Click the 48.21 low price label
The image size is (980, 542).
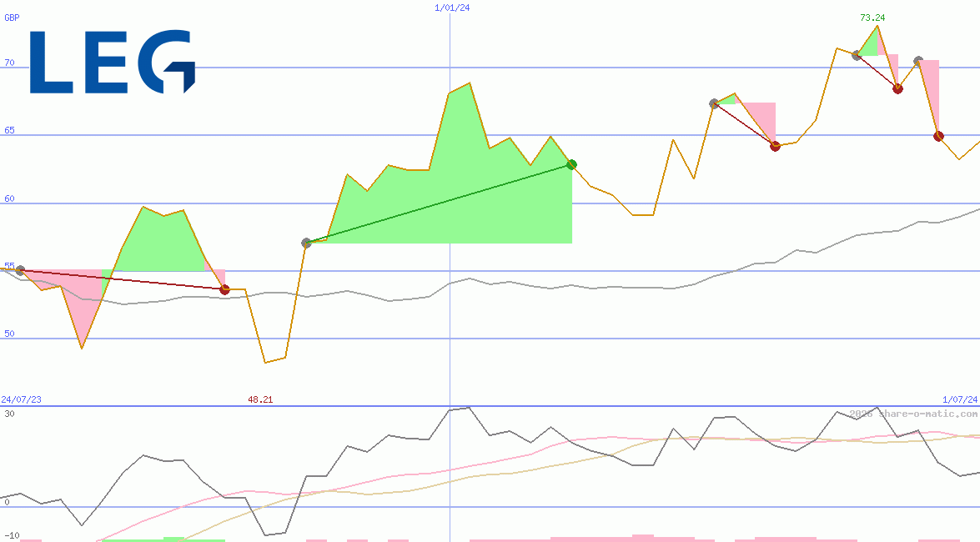pyautogui.click(x=260, y=399)
